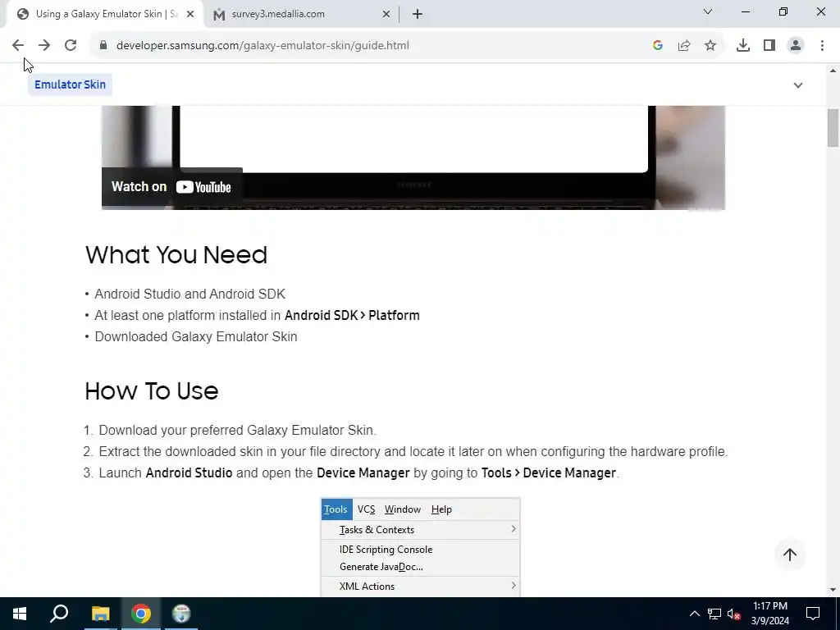
Task: Click the What You Need heading
Action: pos(176,255)
